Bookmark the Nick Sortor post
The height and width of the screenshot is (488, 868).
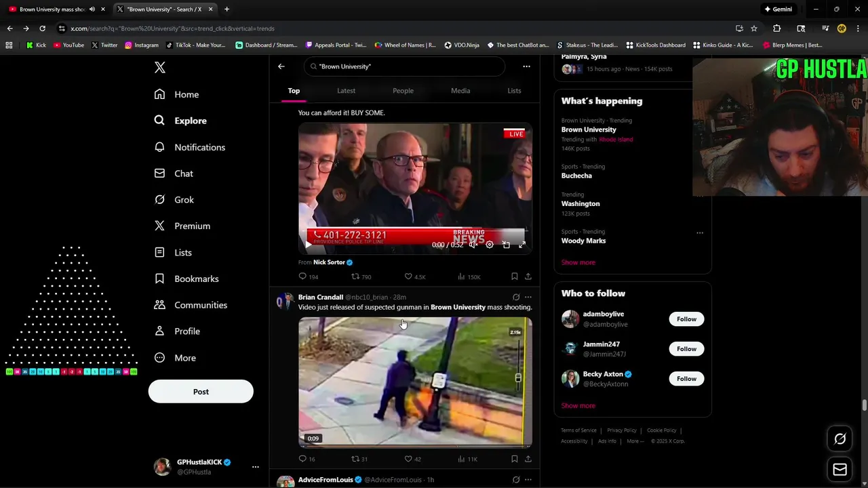[514, 277]
